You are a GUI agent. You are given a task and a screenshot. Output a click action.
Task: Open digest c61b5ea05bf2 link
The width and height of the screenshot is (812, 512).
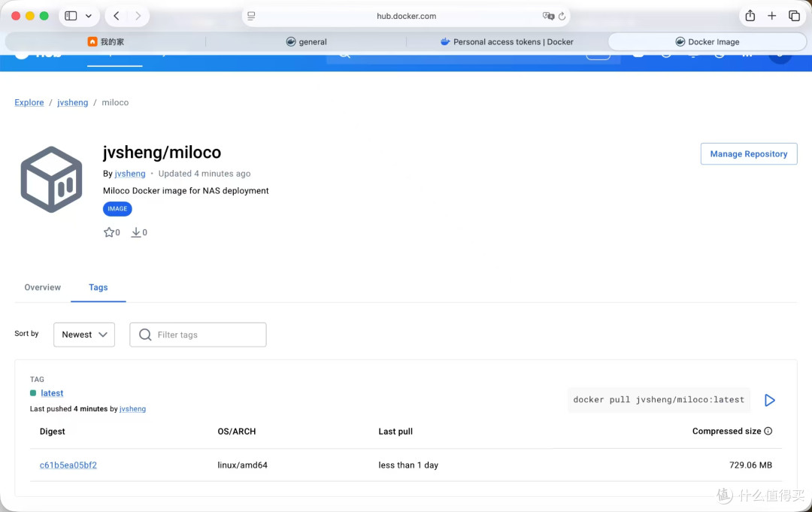(x=68, y=465)
